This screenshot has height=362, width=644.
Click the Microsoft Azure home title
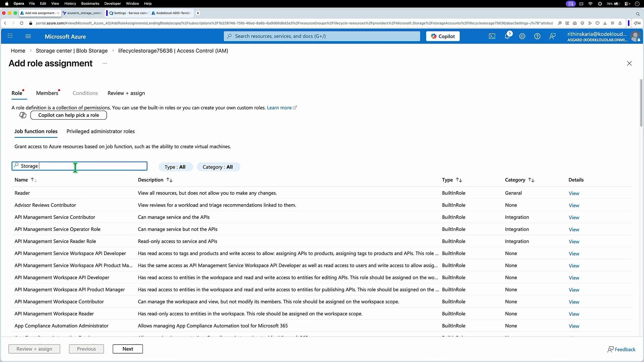pyautogui.click(x=65, y=37)
